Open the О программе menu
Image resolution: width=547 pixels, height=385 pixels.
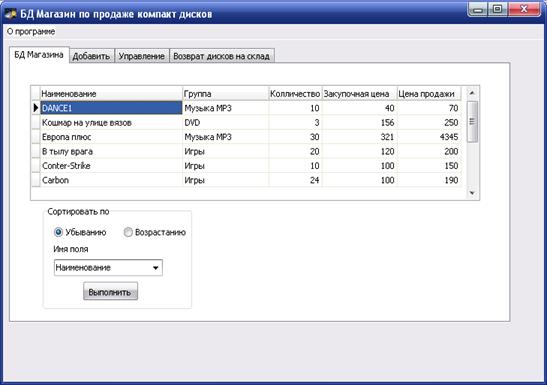coord(31,31)
